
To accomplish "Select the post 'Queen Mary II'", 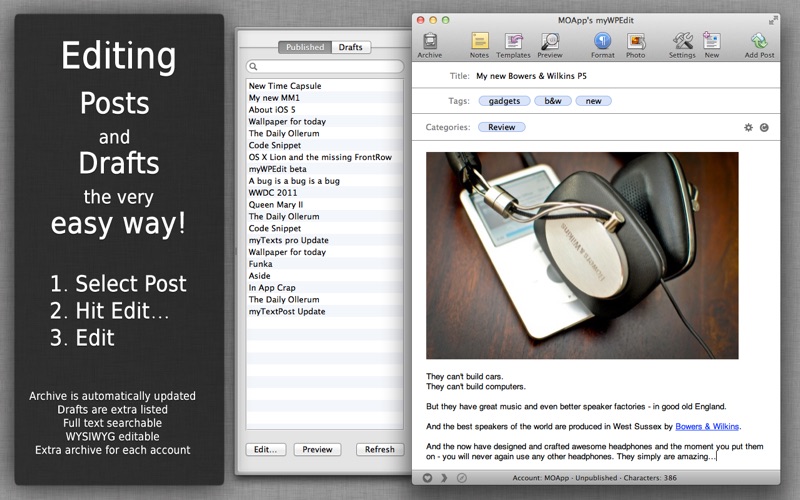I will pos(325,205).
